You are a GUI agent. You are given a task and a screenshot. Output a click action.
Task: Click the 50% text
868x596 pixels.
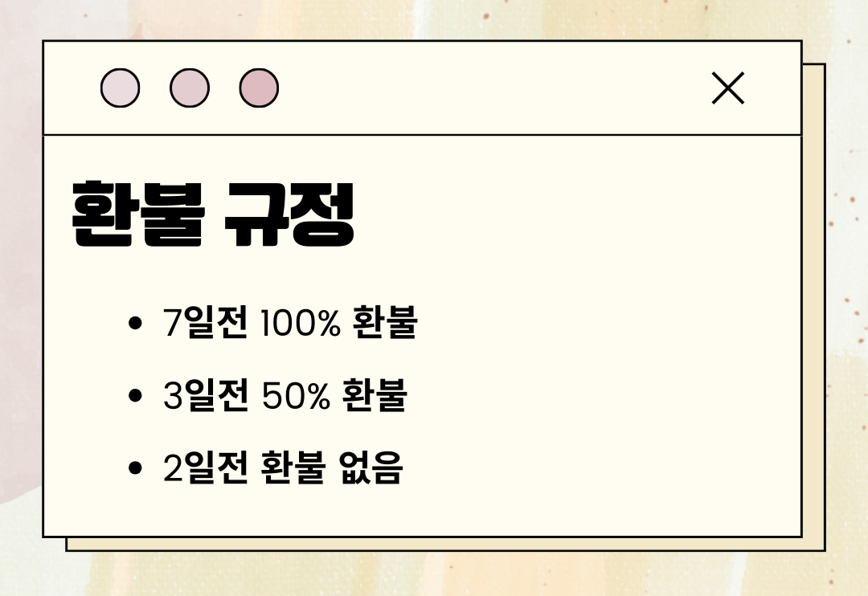click(296, 395)
